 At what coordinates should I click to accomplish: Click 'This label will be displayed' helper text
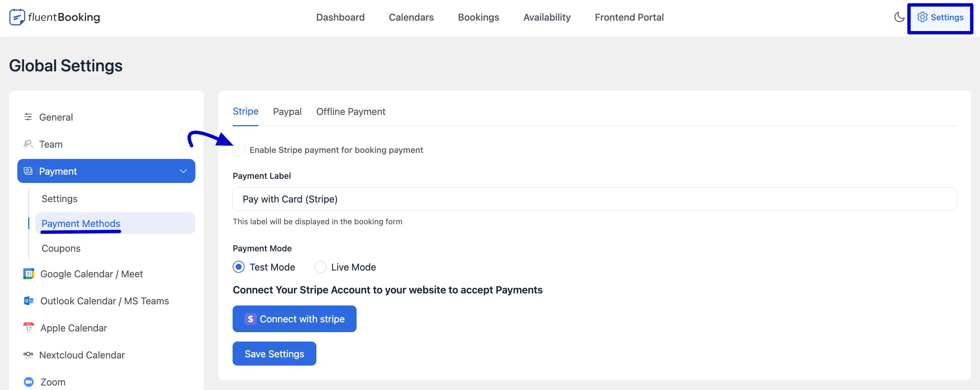pyautogui.click(x=317, y=221)
